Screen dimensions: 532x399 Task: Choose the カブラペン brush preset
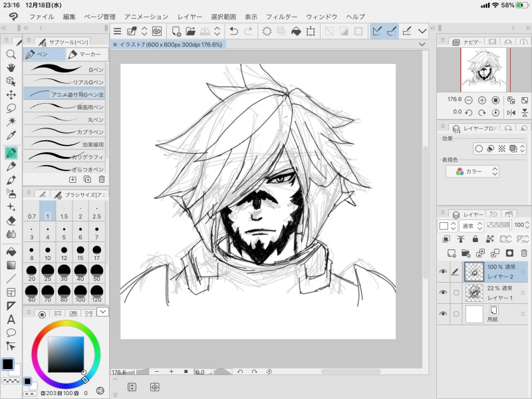point(65,132)
